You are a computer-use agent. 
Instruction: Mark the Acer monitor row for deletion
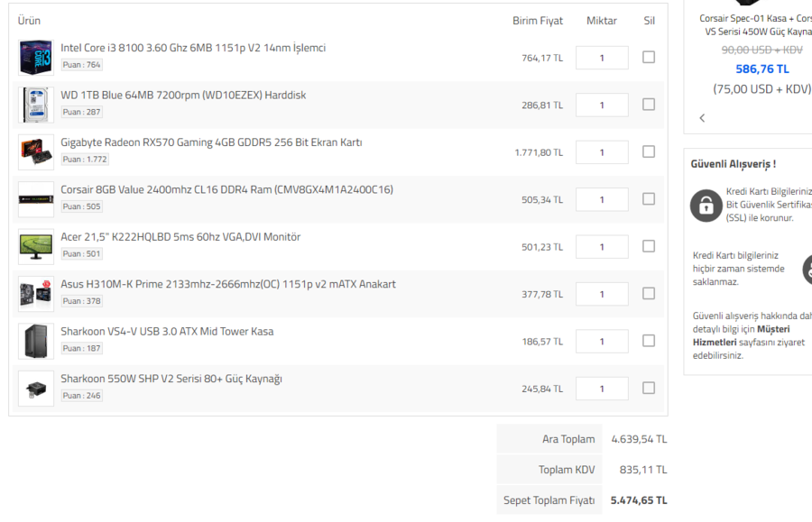(x=649, y=246)
